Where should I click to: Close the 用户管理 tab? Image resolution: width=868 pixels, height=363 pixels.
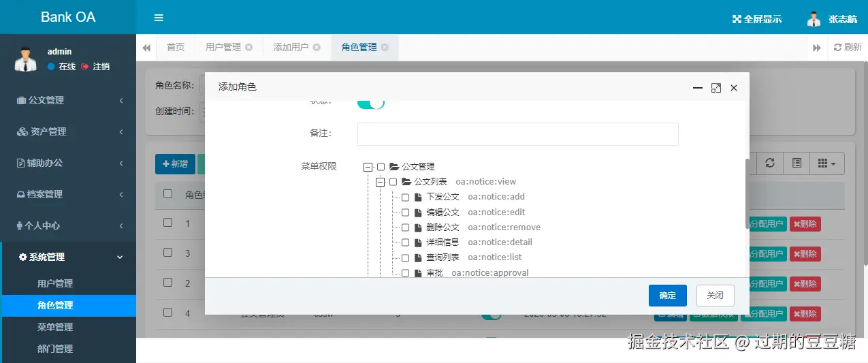pyautogui.click(x=249, y=48)
